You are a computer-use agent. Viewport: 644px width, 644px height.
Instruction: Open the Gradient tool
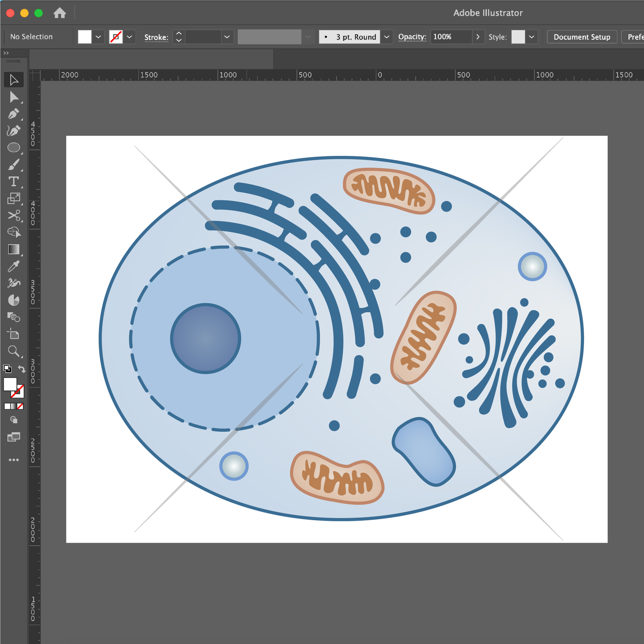pos(14,249)
